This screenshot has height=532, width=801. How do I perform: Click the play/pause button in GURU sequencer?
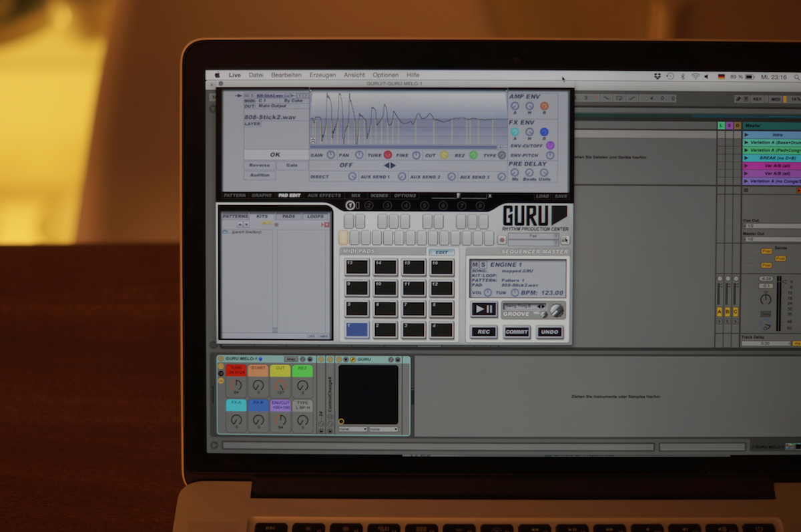[x=483, y=309]
